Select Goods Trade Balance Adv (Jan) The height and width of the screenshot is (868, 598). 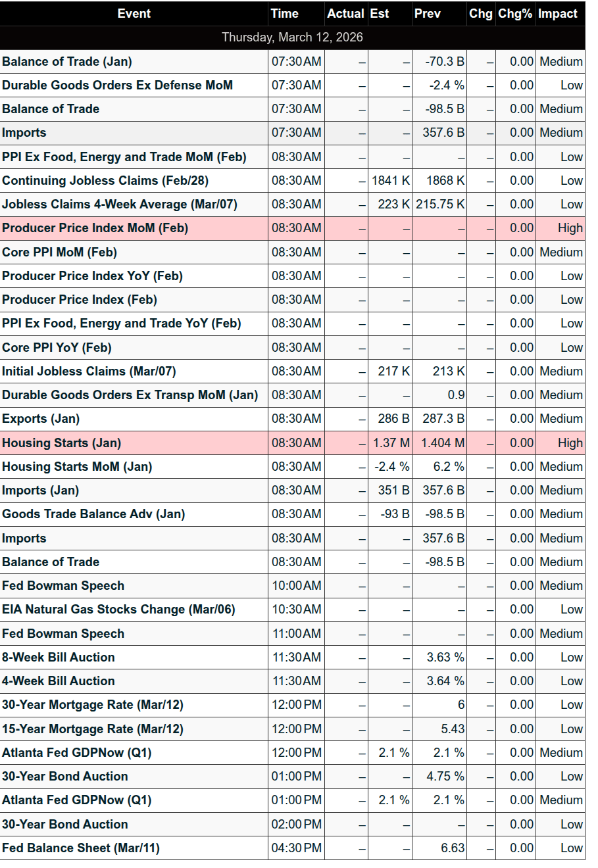[x=93, y=514]
